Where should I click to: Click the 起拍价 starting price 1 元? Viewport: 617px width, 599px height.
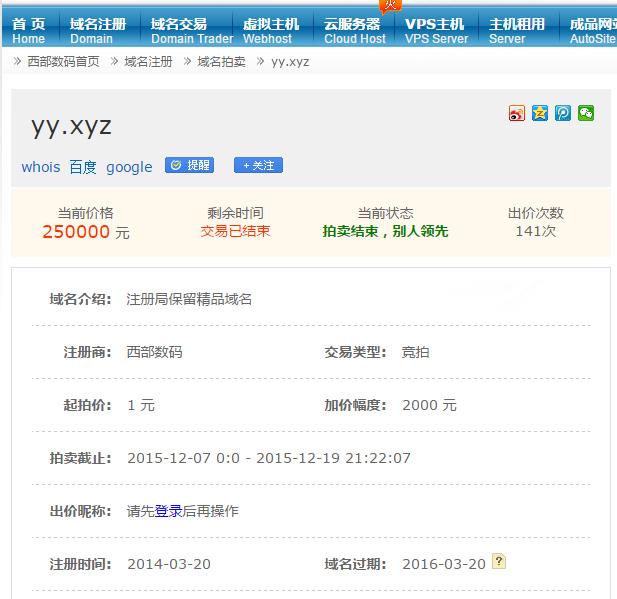pyautogui.click(x=141, y=405)
